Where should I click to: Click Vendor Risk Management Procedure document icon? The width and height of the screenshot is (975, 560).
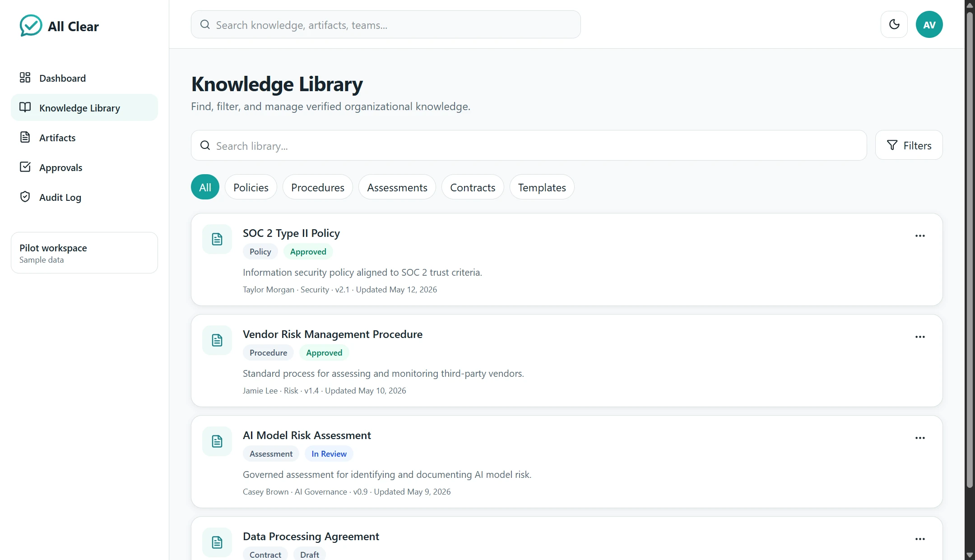217,340
